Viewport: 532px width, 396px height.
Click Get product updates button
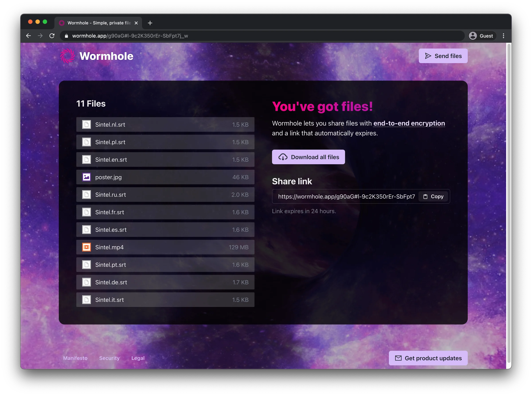pos(428,358)
